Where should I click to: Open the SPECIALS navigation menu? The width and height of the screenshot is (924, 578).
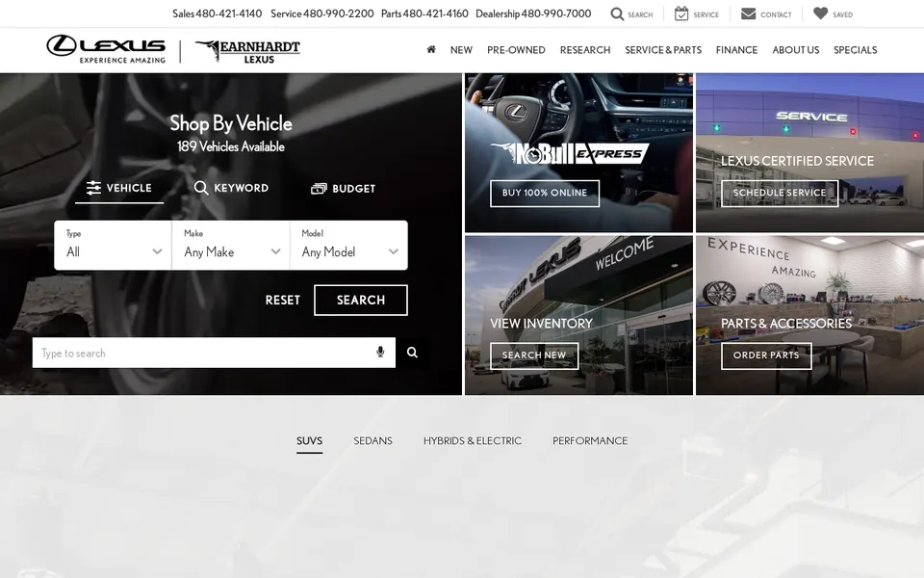pos(855,50)
